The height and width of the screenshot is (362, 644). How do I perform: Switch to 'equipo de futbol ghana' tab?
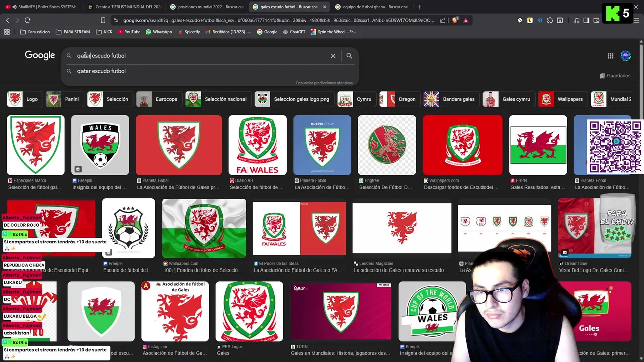(371, 7)
